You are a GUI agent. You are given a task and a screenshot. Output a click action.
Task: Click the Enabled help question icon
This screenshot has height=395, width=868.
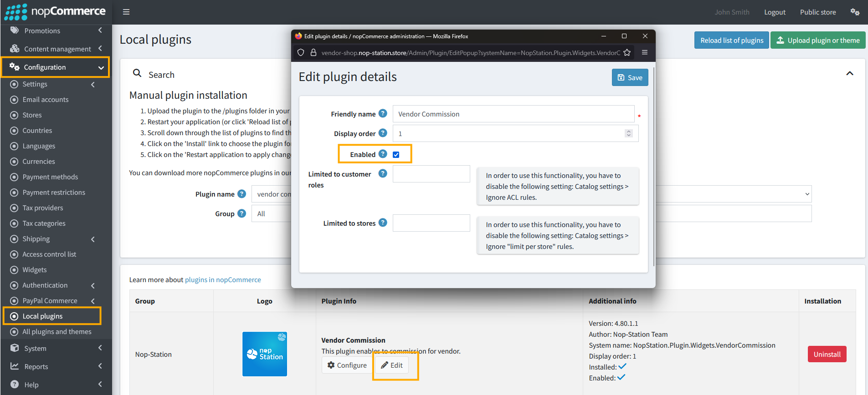[383, 154]
